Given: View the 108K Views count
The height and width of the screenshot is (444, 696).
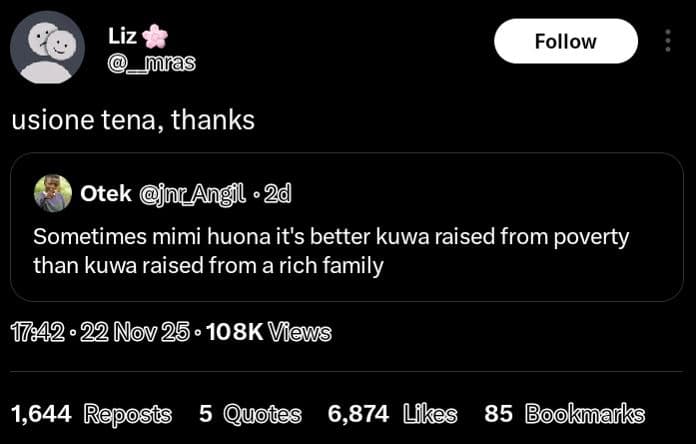Looking at the screenshot, I should pos(268,332).
